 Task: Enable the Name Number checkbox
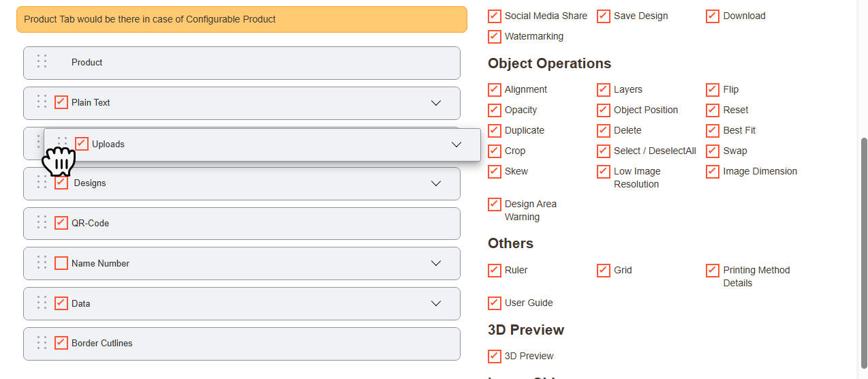pyautogui.click(x=61, y=263)
